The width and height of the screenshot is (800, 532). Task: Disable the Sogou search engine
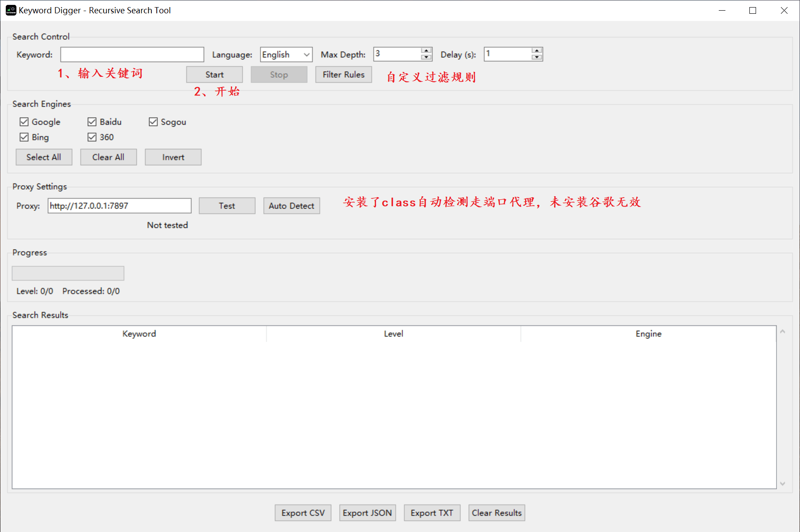[153, 122]
